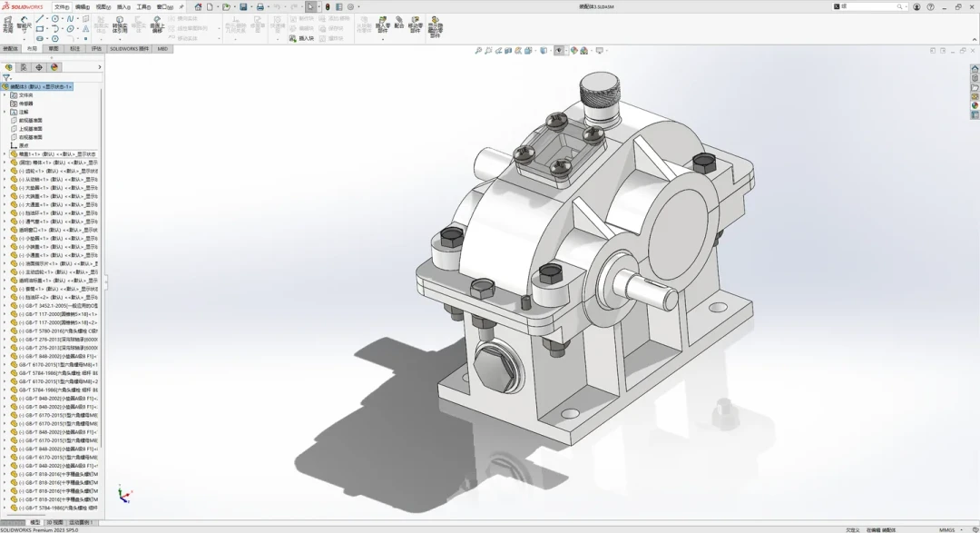The width and height of the screenshot is (980, 533).
Task: Open the display style dropdown arrow
Action: 552,51
